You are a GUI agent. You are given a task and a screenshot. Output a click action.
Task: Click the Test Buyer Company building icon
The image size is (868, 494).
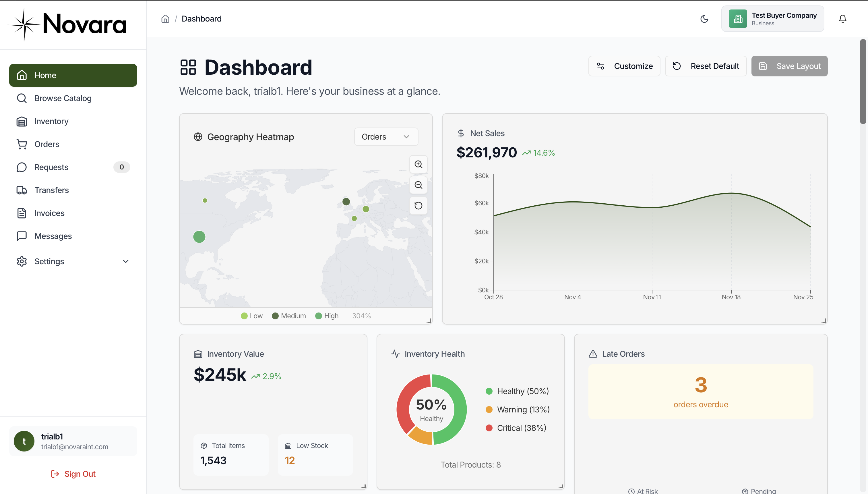click(x=738, y=19)
